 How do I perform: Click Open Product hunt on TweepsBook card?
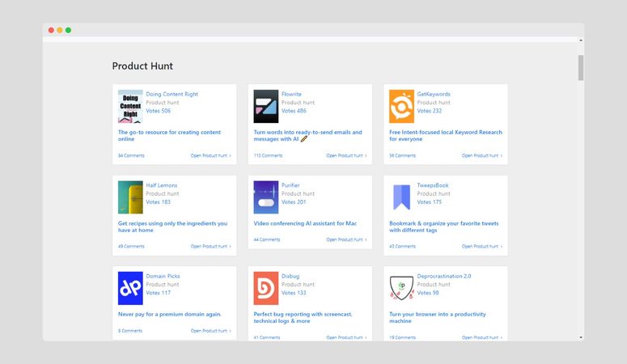coord(482,247)
